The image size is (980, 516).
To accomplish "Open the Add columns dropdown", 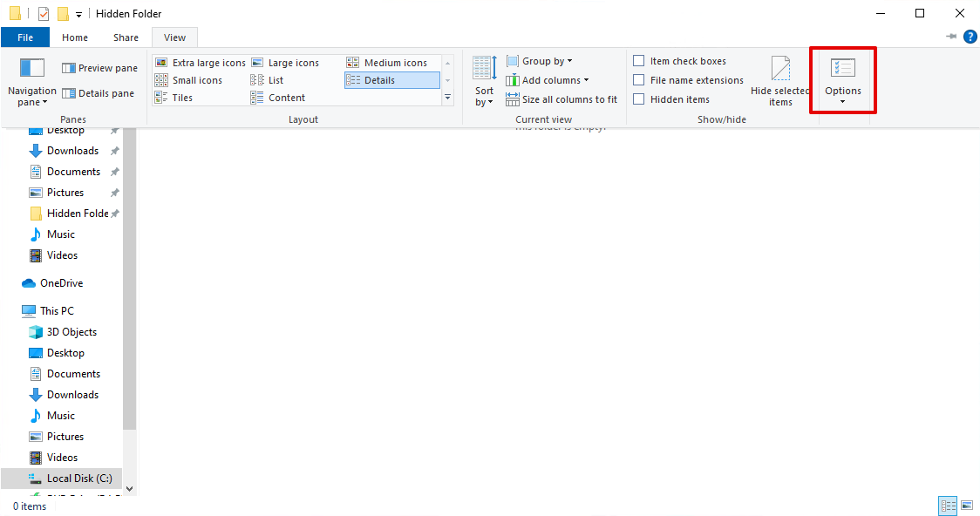I will (x=548, y=79).
